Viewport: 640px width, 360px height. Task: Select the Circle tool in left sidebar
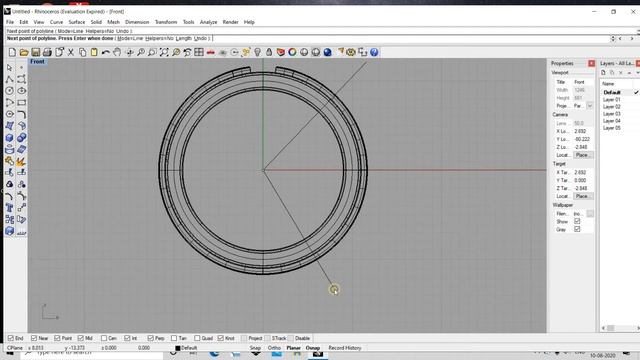pyautogui.click(x=10, y=91)
